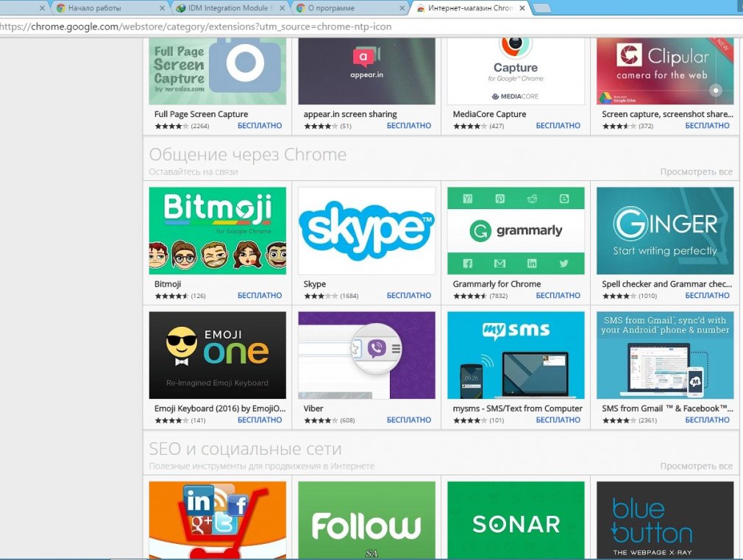Select the Интернет-магазин Chrome tab

coord(470,8)
